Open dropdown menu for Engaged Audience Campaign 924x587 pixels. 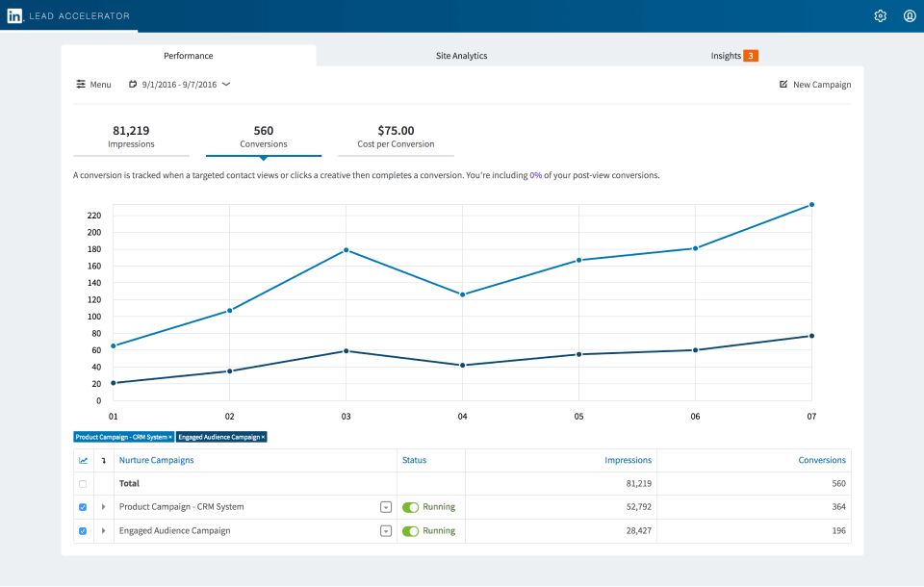pyautogui.click(x=386, y=531)
